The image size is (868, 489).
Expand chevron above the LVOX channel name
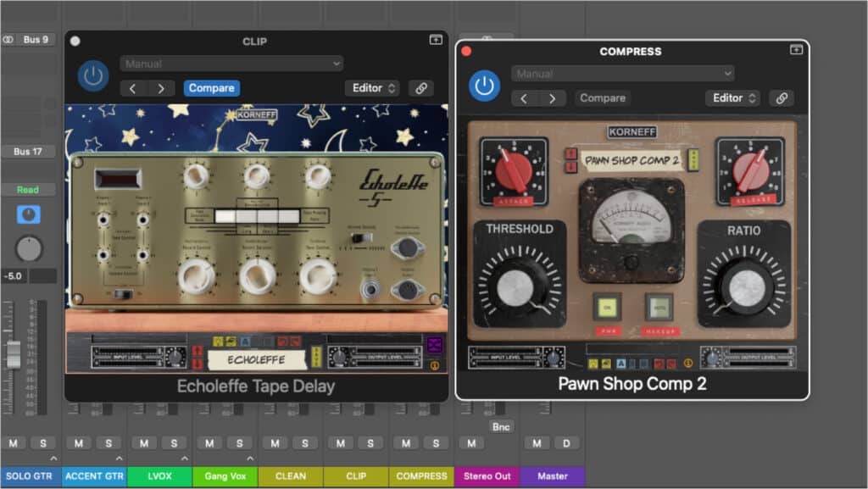184,458
